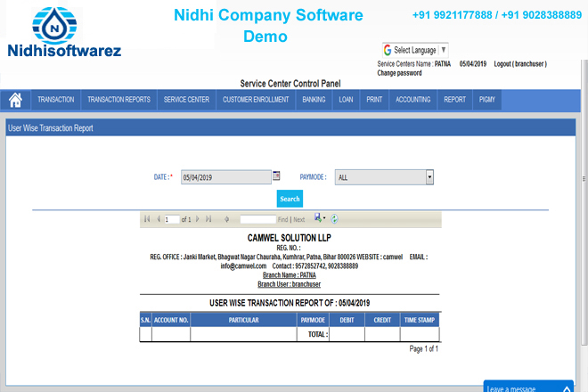Viewport: 588px width, 392px height.
Task: Click the S.N. column header
Action: tap(145, 320)
